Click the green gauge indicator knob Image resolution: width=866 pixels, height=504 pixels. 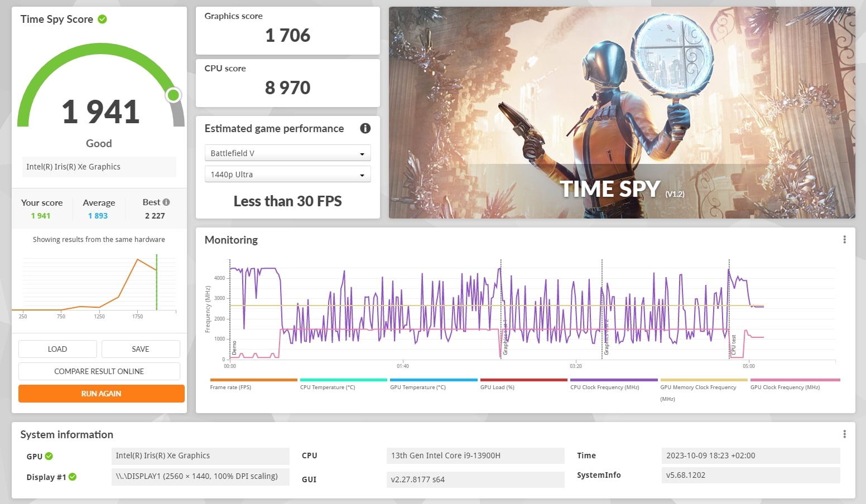pyautogui.click(x=174, y=95)
